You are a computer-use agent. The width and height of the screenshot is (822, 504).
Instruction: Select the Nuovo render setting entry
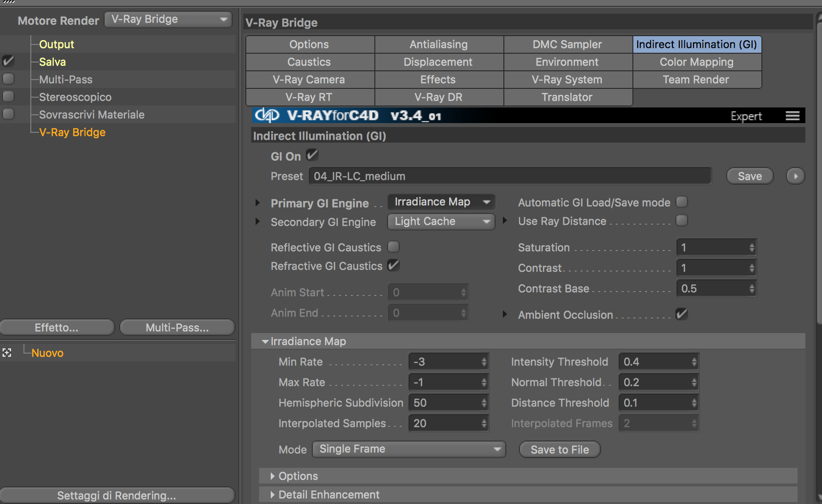click(x=47, y=353)
